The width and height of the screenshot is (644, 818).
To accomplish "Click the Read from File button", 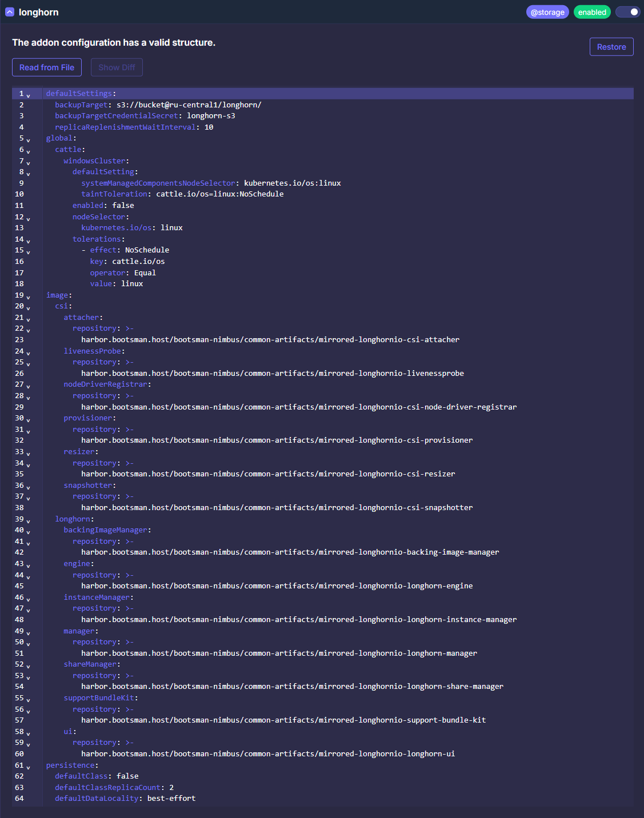I will pyautogui.click(x=47, y=67).
